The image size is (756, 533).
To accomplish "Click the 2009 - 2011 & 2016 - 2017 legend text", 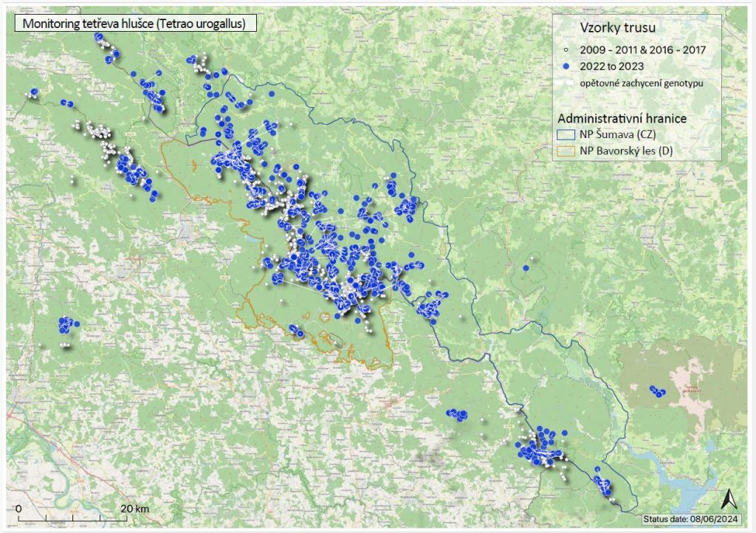I will pos(641,49).
